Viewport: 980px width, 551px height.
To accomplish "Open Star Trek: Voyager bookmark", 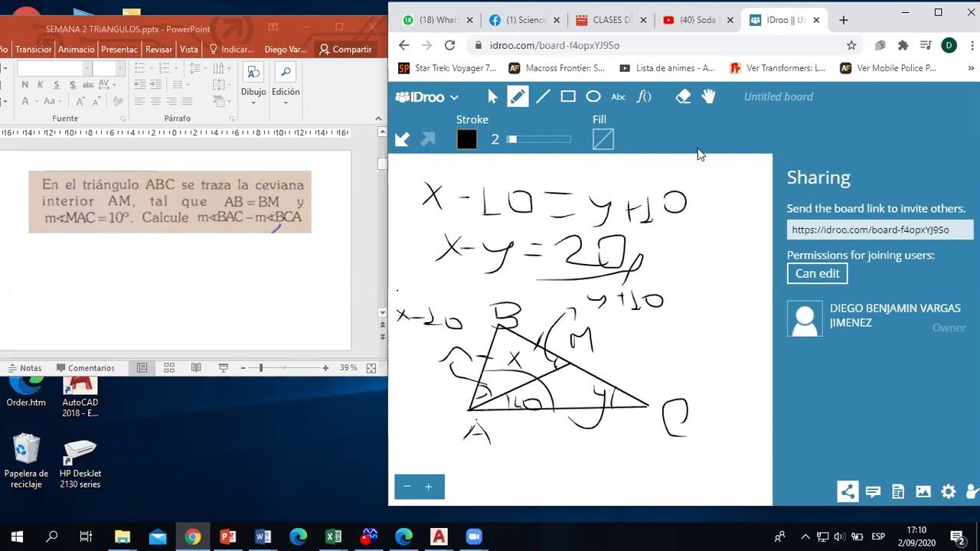I will tap(448, 68).
